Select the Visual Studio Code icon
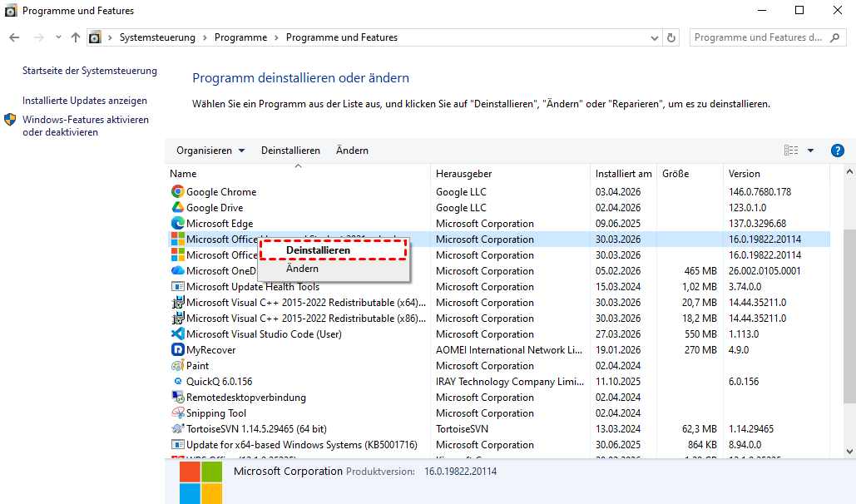The width and height of the screenshot is (856, 504). click(177, 334)
